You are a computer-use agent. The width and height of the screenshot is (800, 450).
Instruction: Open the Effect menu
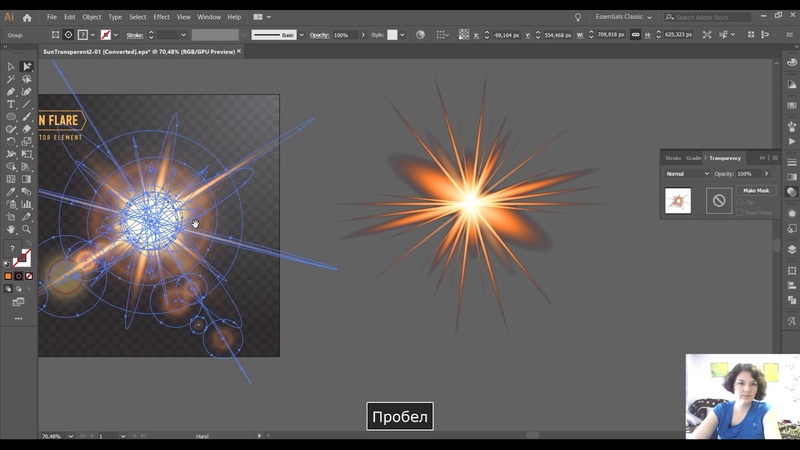[x=161, y=17]
